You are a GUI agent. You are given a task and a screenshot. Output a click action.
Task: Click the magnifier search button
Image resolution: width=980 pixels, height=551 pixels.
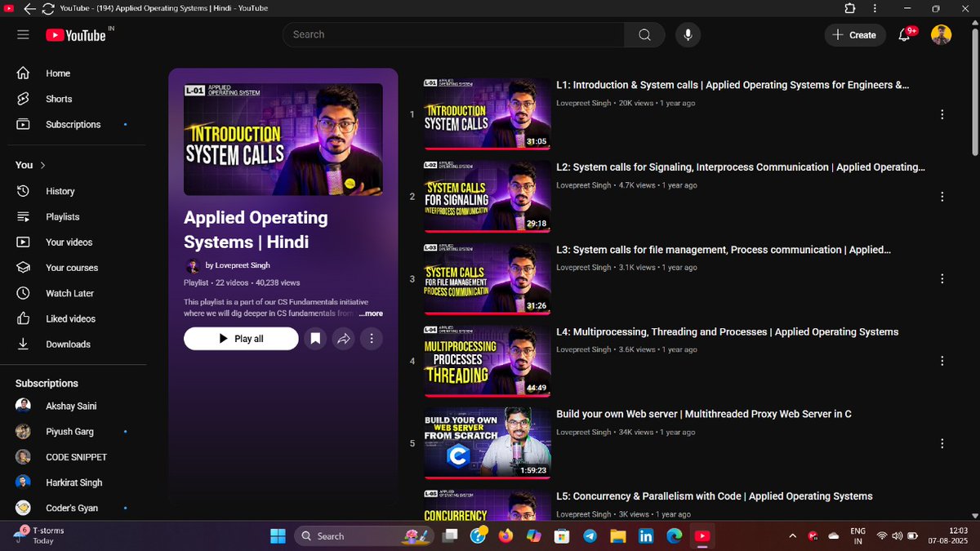click(x=644, y=34)
